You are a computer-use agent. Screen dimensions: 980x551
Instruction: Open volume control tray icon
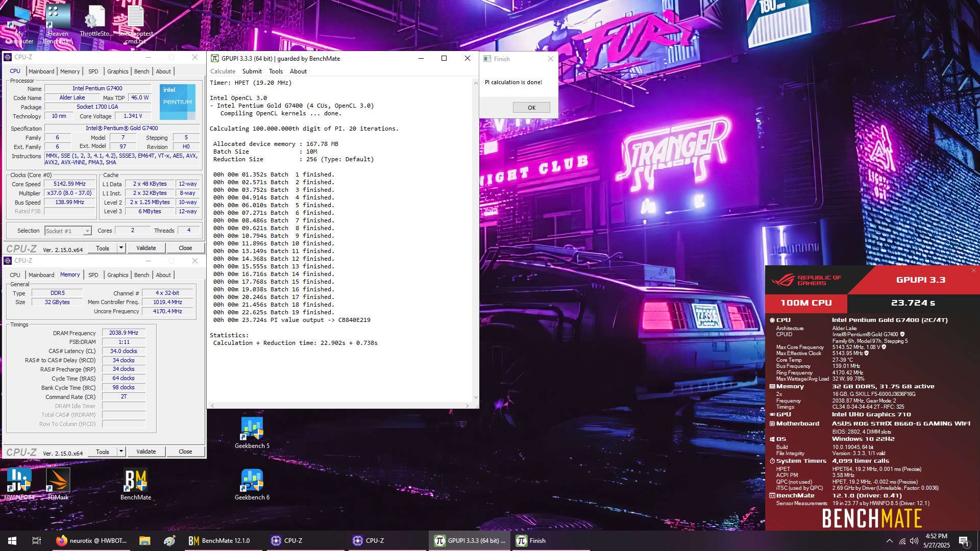point(914,541)
